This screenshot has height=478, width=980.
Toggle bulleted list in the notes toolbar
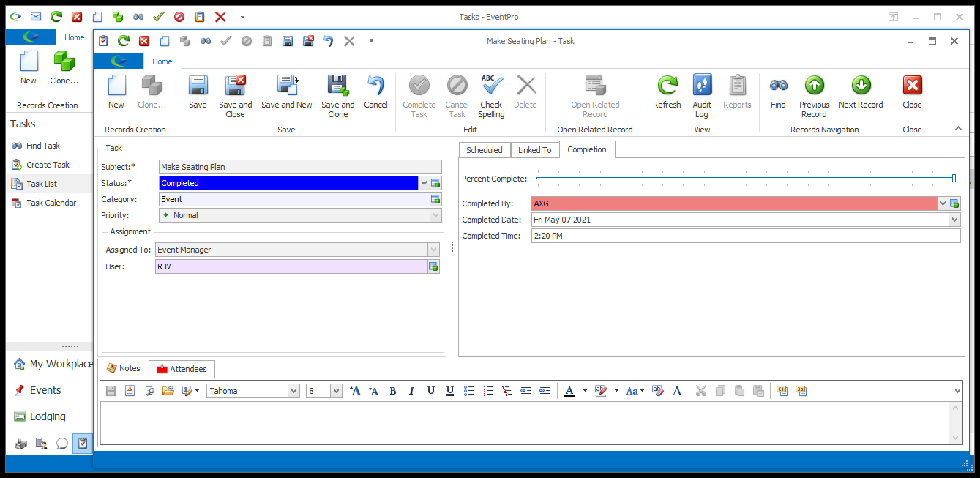[469, 391]
